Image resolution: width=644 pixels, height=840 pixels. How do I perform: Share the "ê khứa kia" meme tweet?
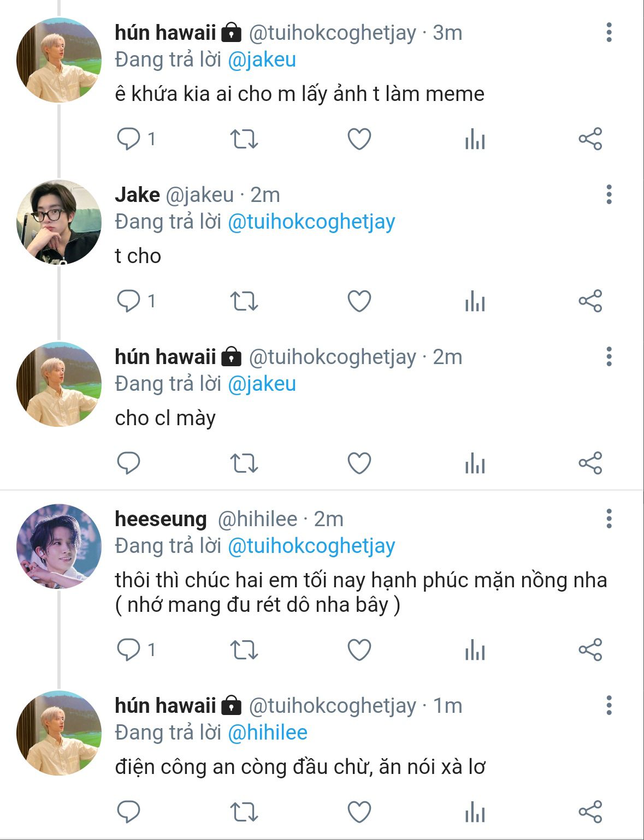click(x=590, y=139)
